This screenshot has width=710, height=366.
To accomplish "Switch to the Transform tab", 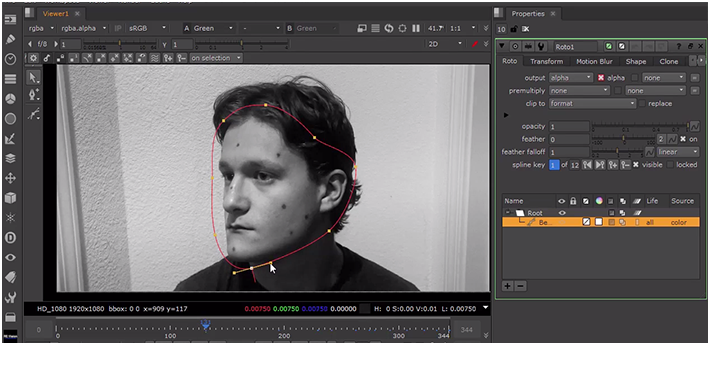I will pos(547,62).
